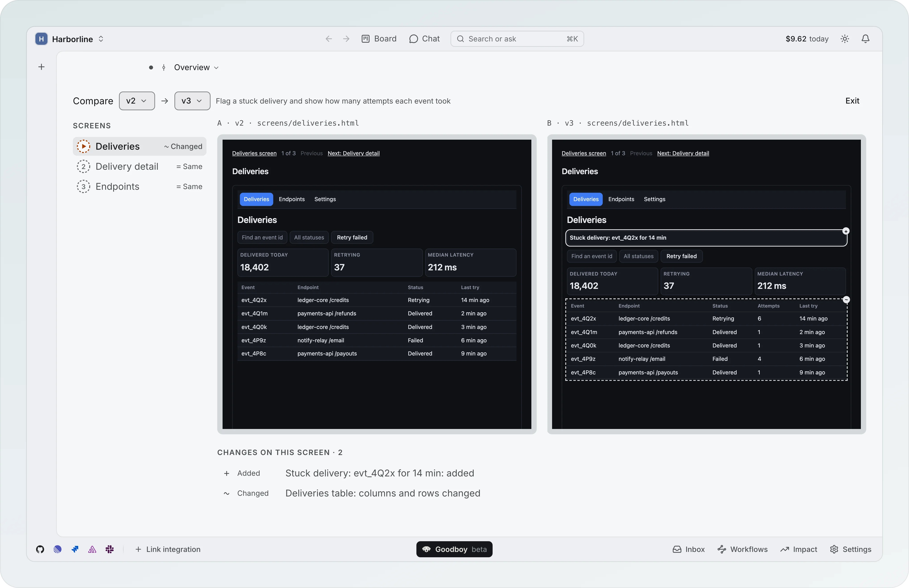The image size is (909, 588).
Task: Click Link integration
Action: pos(168,549)
